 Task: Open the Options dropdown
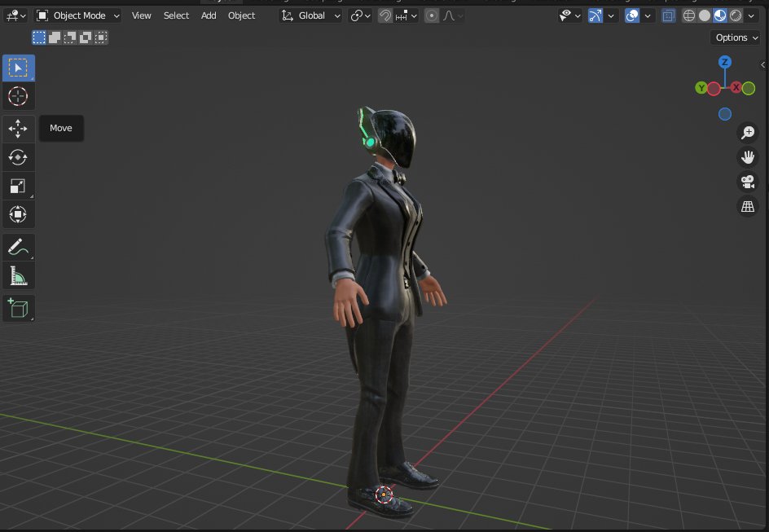point(735,37)
